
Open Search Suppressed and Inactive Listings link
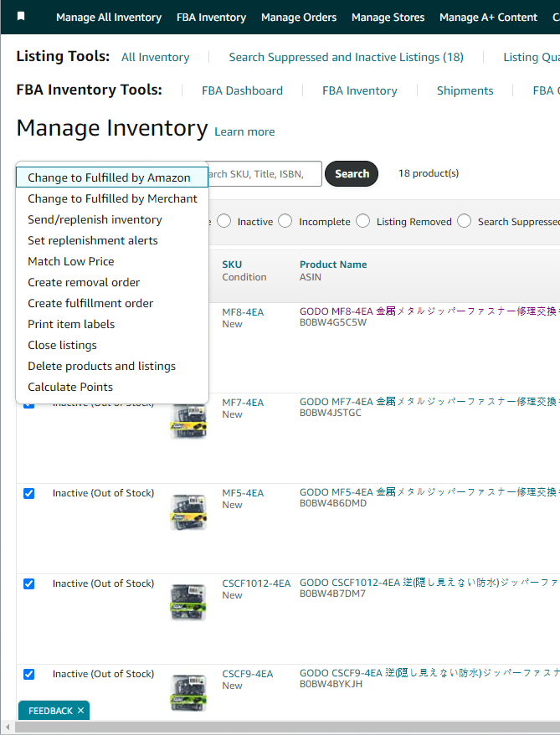(x=347, y=57)
